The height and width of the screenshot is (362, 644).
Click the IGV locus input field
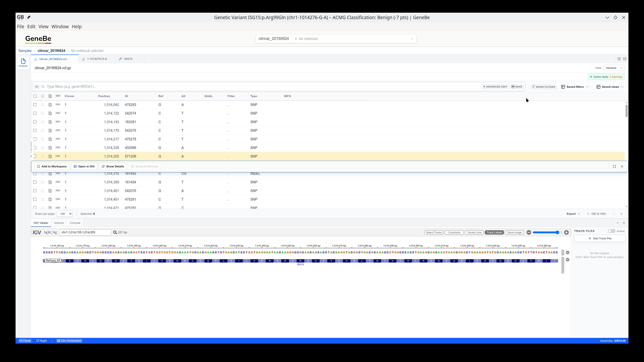point(85,232)
